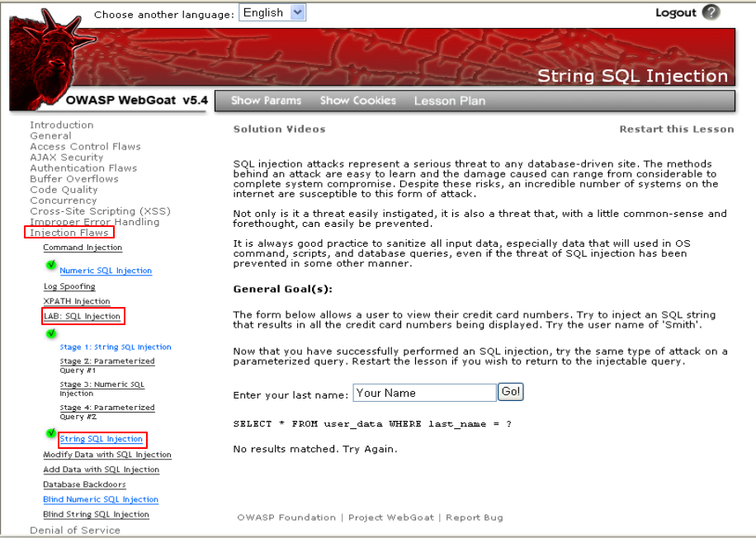
Task: Click Project WebGoat footer link
Action: click(391, 517)
